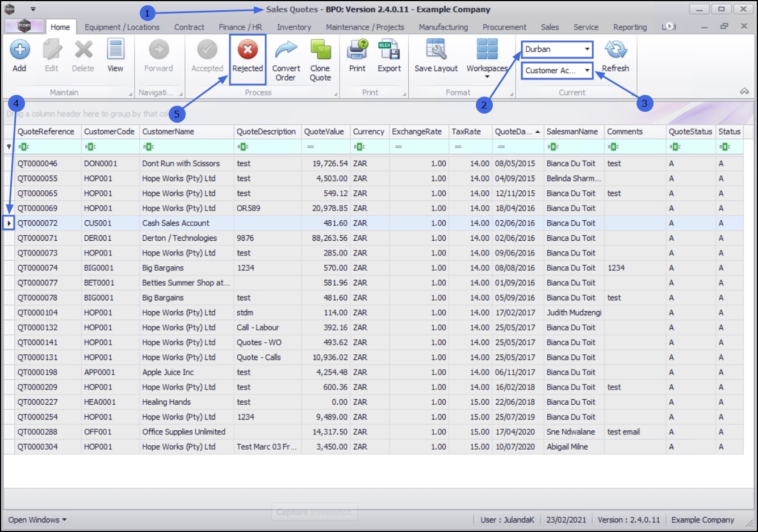This screenshot has height=532, width=758.
Task: Collapse the ribbon with the chevron
Action: [x=744, y=91]
